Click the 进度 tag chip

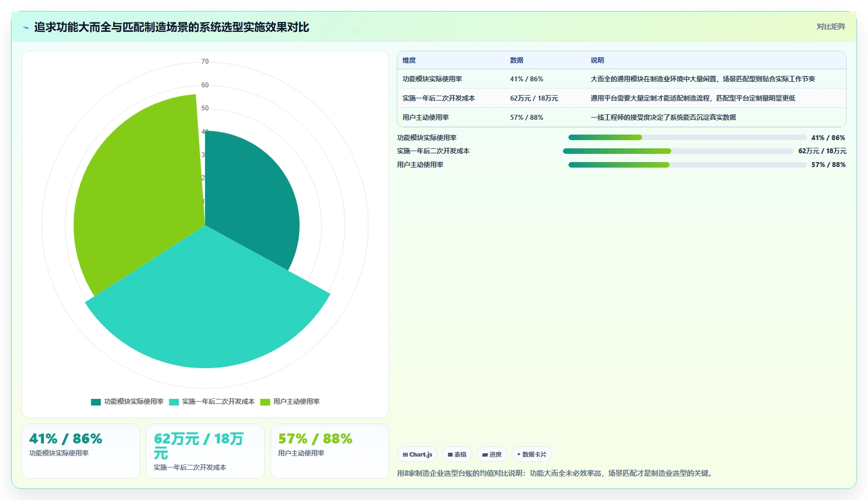[x=492, y=454]
